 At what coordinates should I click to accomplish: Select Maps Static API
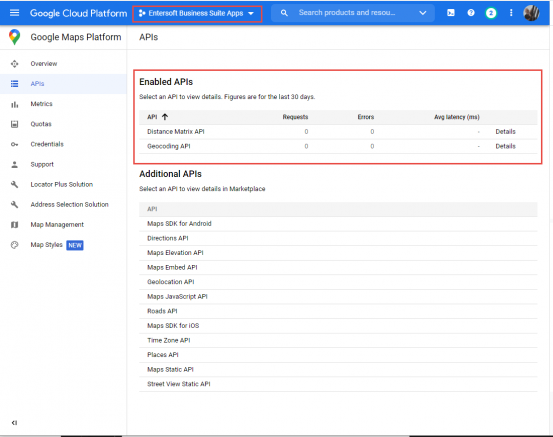pos(338,369)
